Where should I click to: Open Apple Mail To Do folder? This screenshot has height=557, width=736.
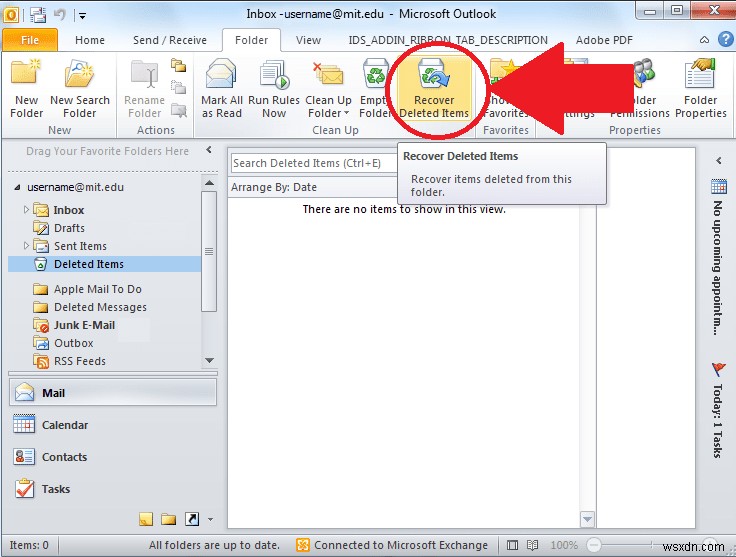(97, 289)
